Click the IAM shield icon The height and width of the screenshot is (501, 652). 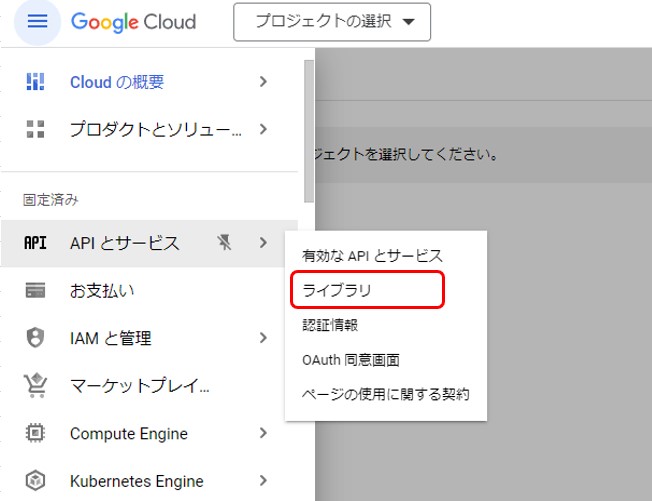point(35,337)
